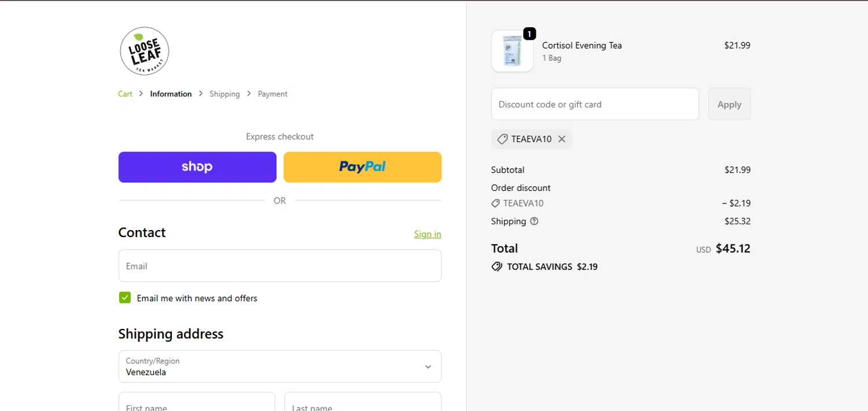Click tag icon beside TEAEVA10 order discount
868x411 pixels.
coord(495,203)
